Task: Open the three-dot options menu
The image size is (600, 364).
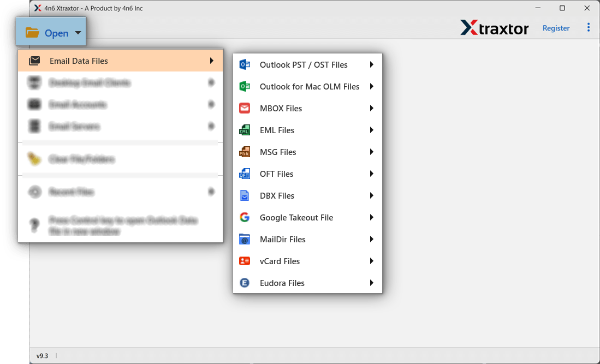Action: [x=589, y=27]
